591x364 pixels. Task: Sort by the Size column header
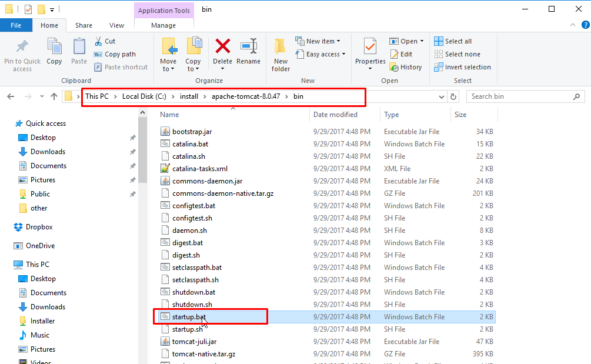point(460,115)
